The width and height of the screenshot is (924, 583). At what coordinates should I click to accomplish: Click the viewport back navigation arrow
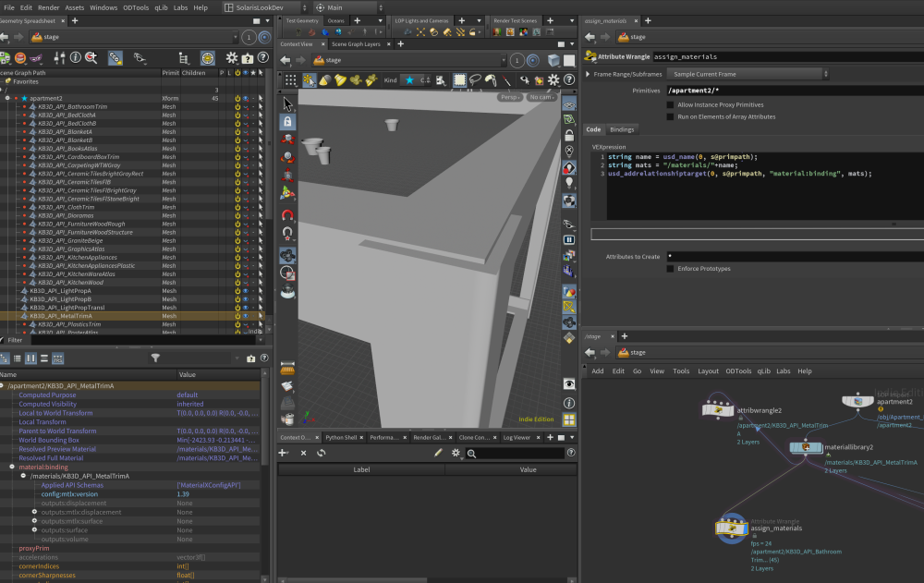pos(286,60)
